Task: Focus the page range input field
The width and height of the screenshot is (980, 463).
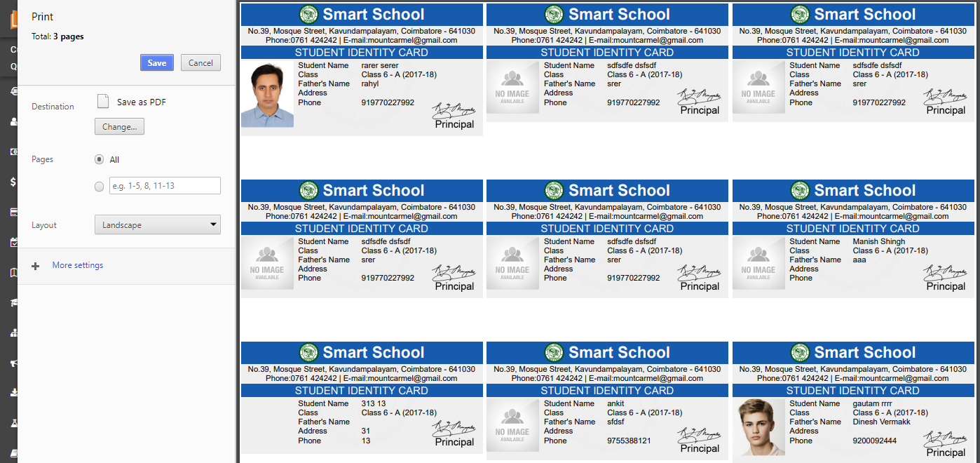Action: (165, 186)
